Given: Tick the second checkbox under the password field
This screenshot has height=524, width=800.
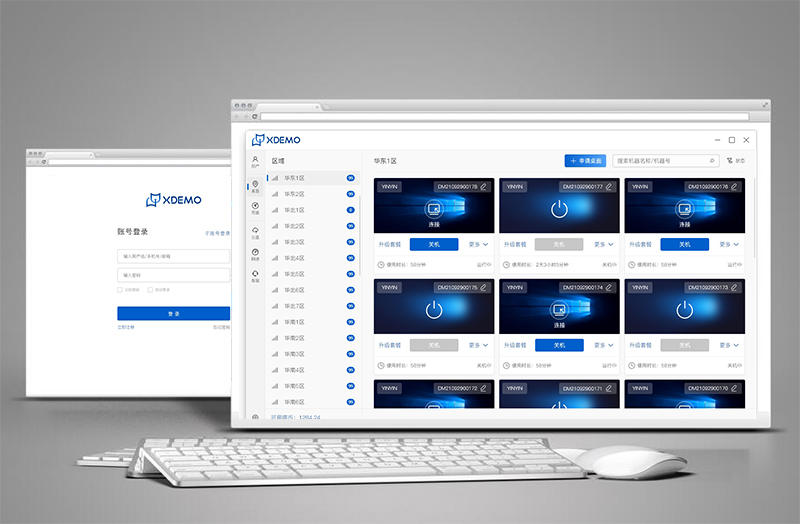Looking at the screenshot, I should (150, 290).
